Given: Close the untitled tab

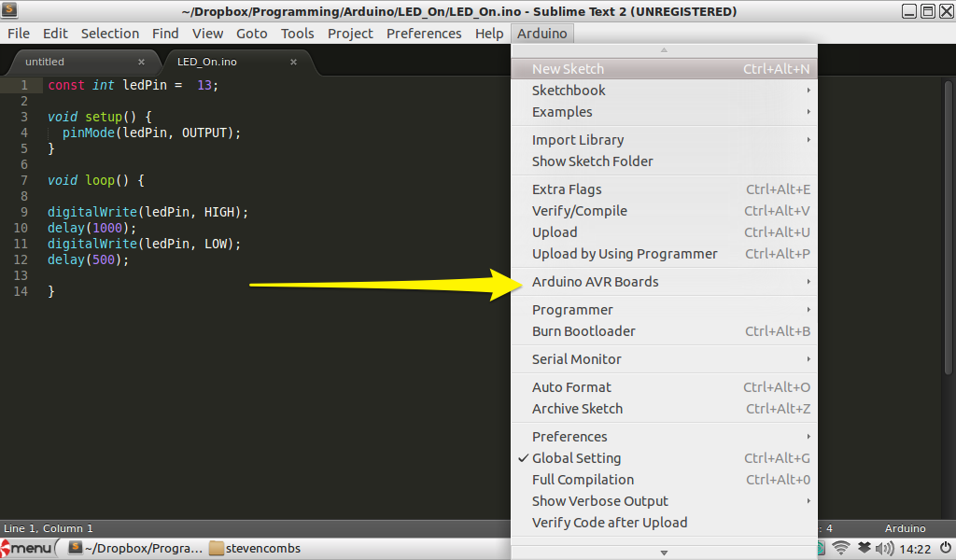Looking at the screenshot, I should tap(142, 62).
